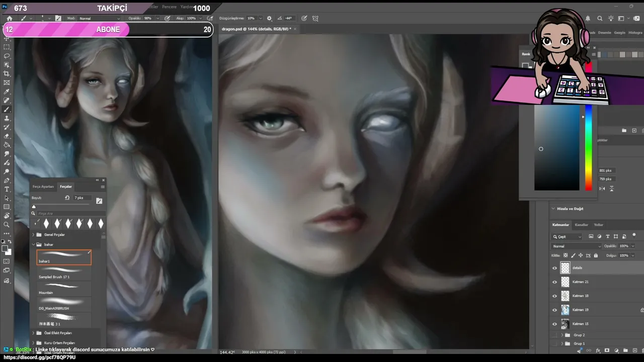Select the Lasso tool

[x=7, y=56]
